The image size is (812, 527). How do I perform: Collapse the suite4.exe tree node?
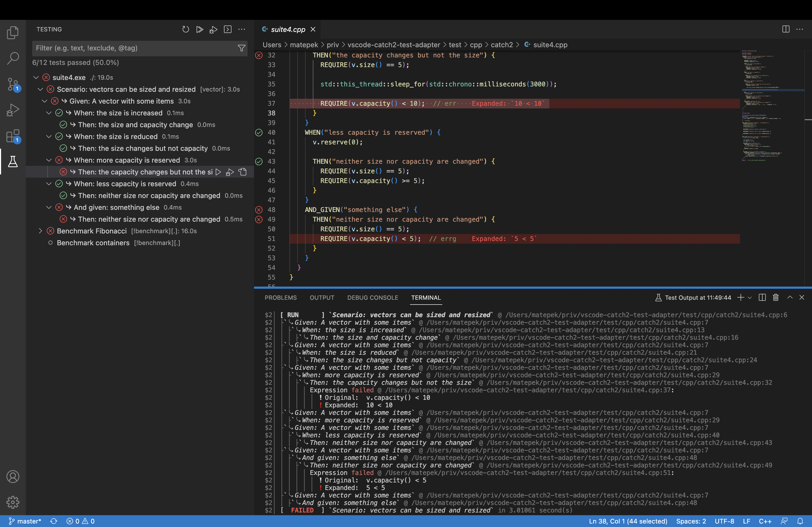point(36,77)
